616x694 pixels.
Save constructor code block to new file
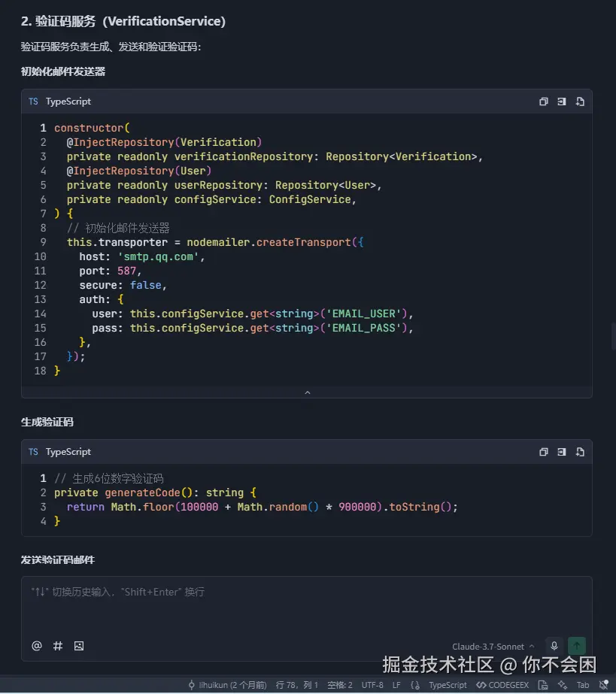[580, 102]
